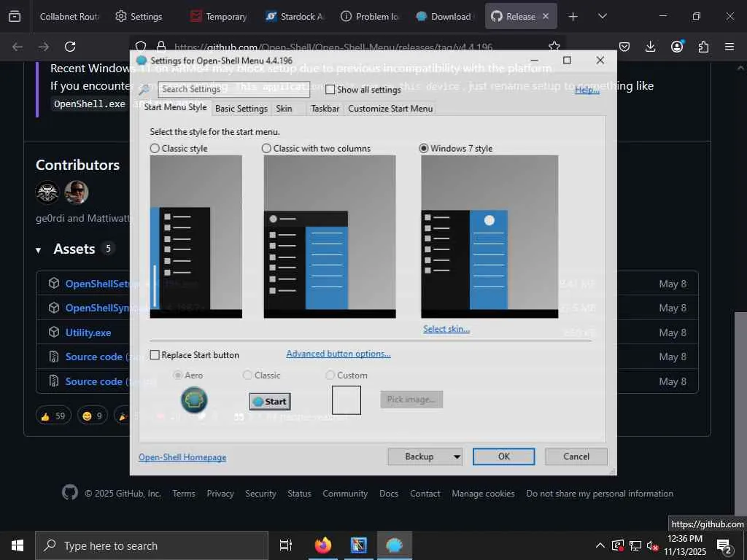Viewport: 747px width, 560px height.
Task: Go back with the Firefox back arrow
Action: [18, 47]
